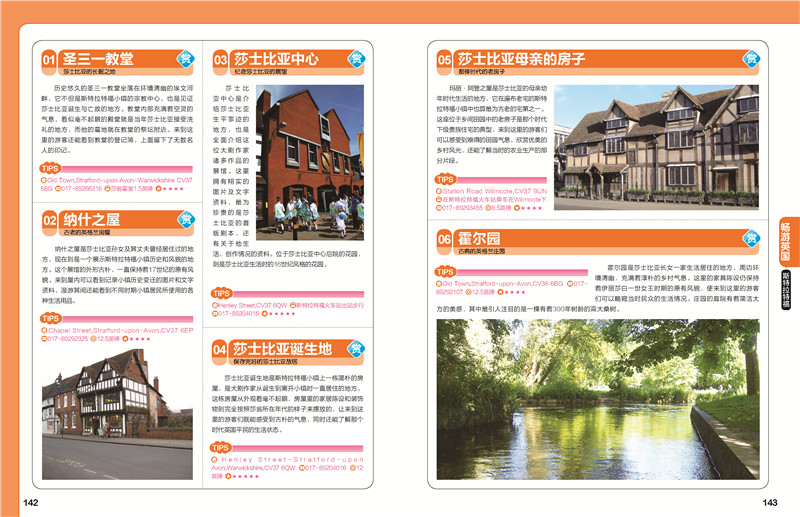Select the 莎士比亚母亲的房子 heading
800x517 pixels.
tap(521, 59)
